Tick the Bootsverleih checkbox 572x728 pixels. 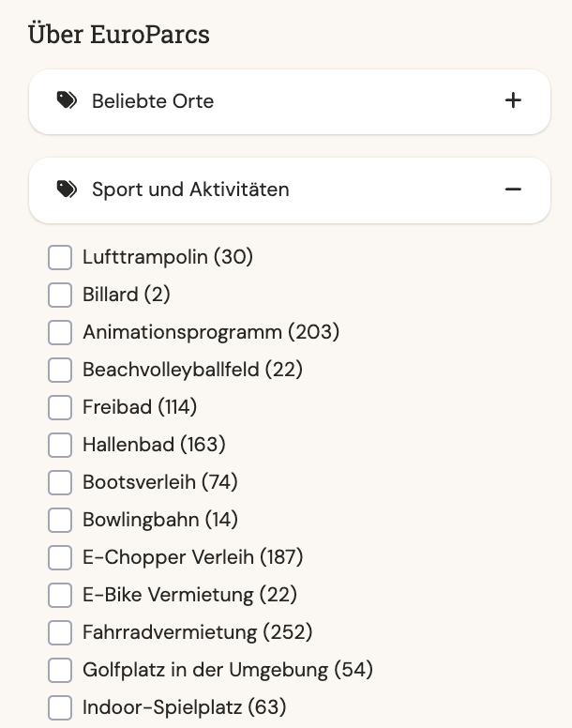tap(60, 482)
